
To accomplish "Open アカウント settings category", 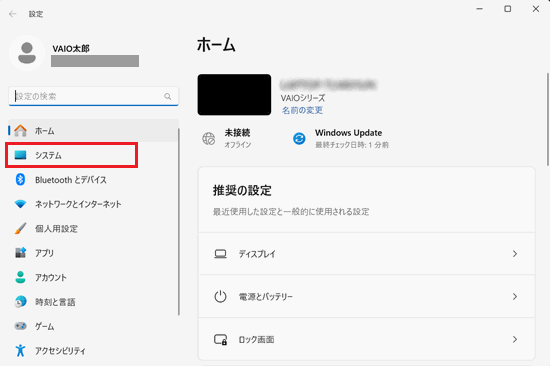I will 93,278.
